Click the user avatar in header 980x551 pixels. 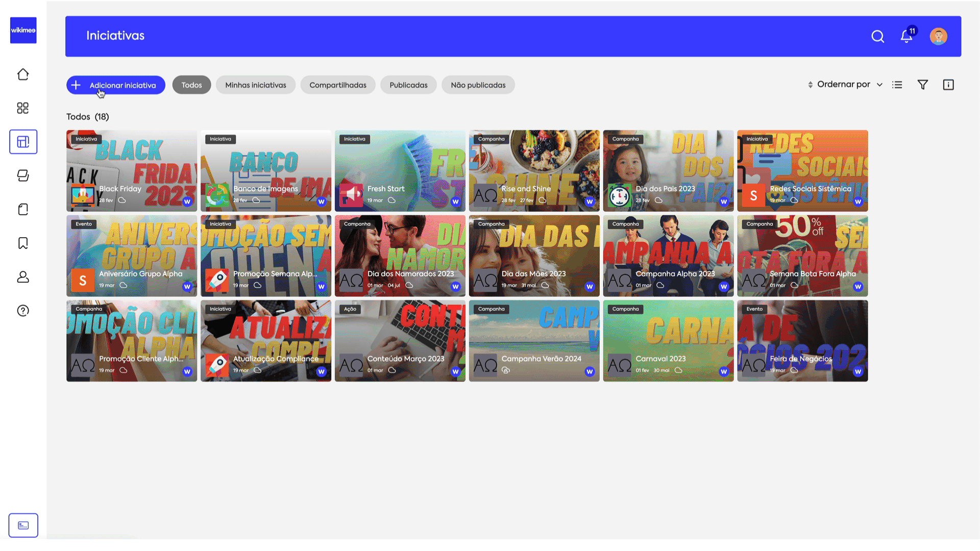[x=938, y=36]
